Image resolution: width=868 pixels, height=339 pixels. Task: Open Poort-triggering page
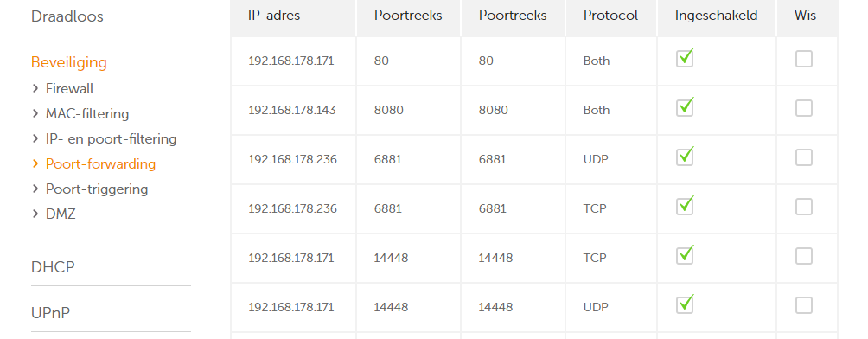coord(96,189)
